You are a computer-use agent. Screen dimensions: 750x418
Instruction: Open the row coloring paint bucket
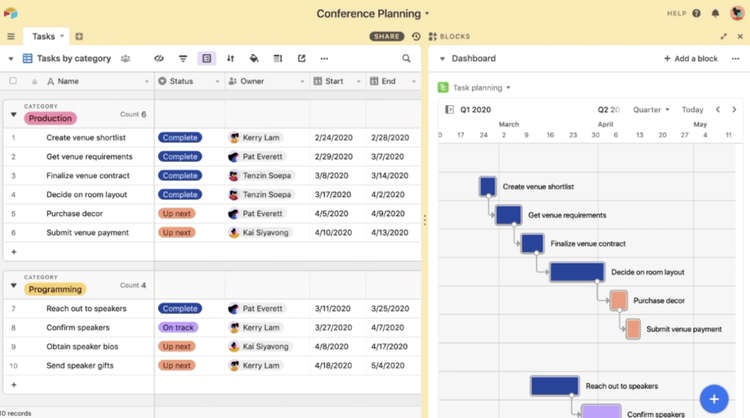coord(254,59)
